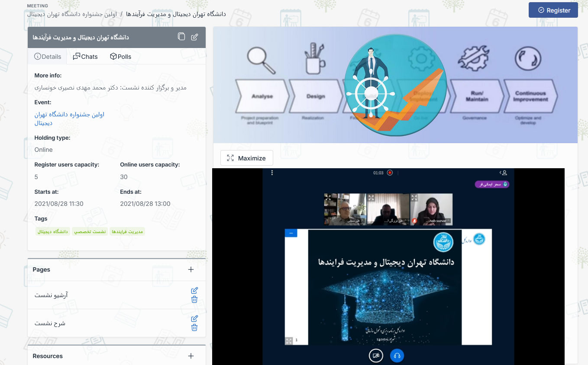Image resolution: width=588 pixels, height=365 pixels.
Task: Click the edit icon in the meeting header
Action: click(195, 37)
